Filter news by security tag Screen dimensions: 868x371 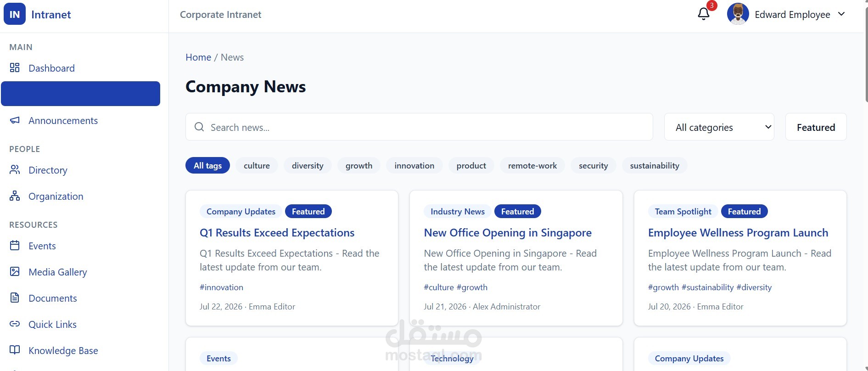tap(593, 166)
